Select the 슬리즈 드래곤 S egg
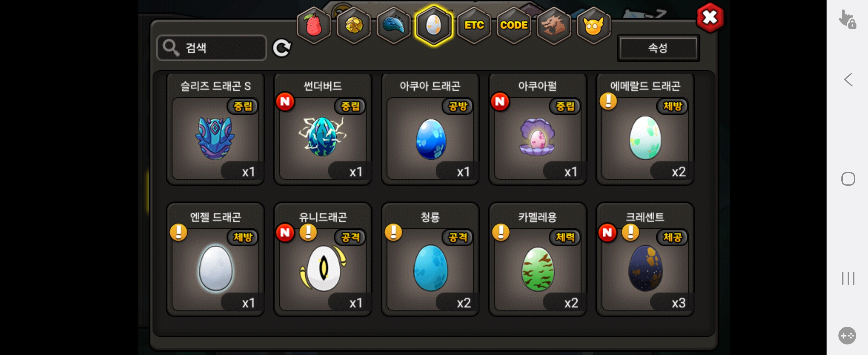 click(215, 130)
